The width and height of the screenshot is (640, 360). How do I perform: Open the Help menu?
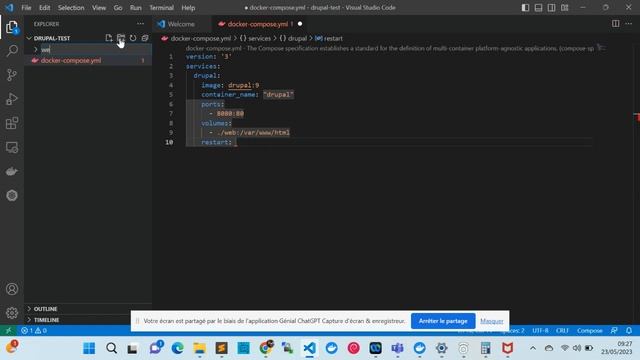click(188, 8)
